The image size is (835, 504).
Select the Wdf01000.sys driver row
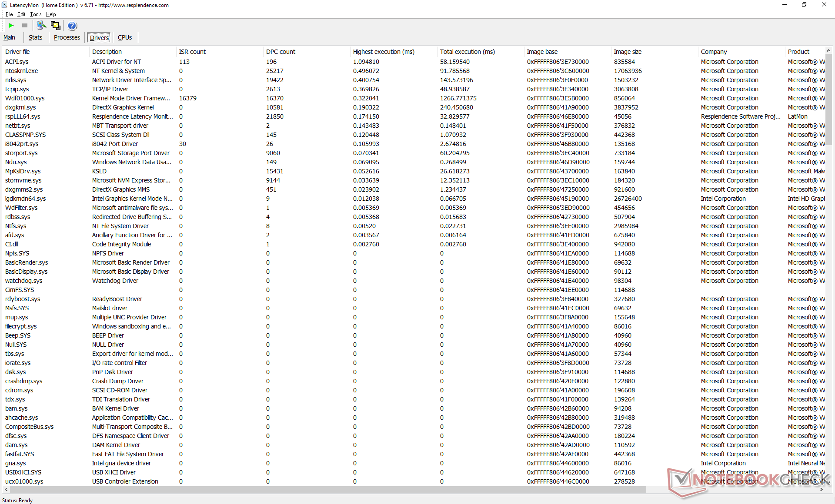pos(25,98)
